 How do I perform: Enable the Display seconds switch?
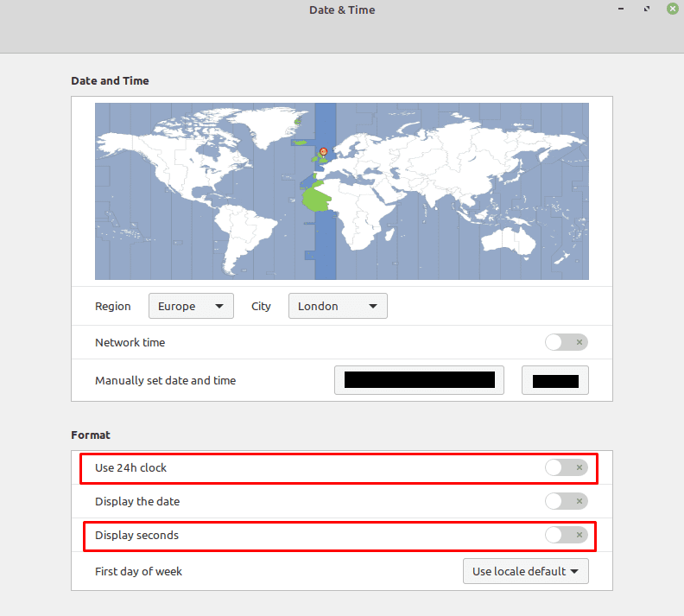pos(567,535)
